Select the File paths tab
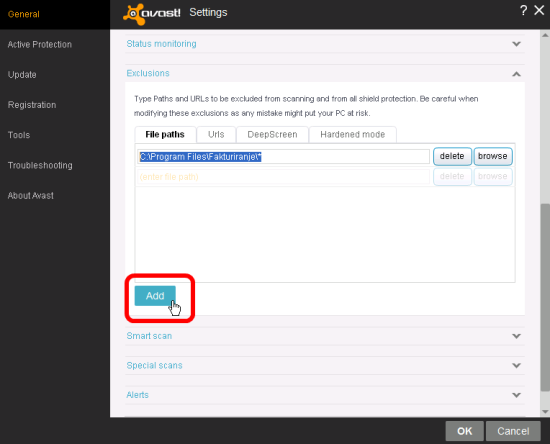The image size is (550, 444). click(165, 135)
